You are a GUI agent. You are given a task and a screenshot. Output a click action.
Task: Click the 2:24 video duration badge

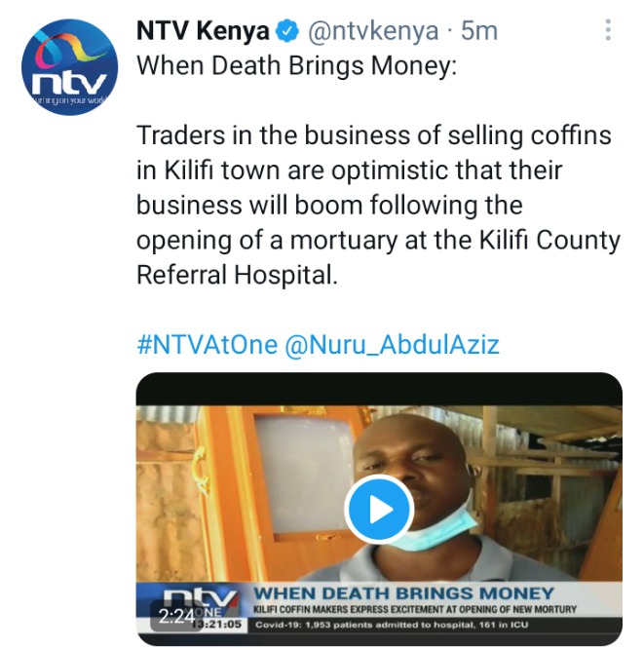(x=175, y=617)
